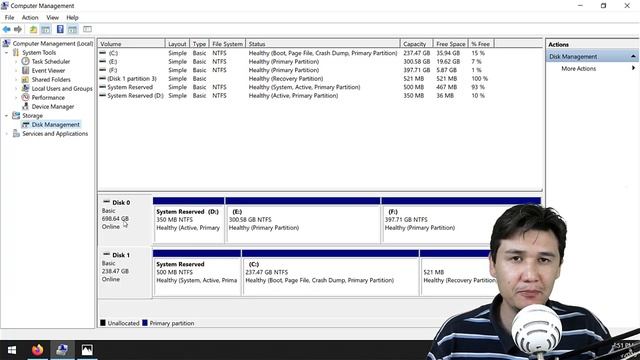Open Event Viewer in the tree
The width and height of the screenshot is (640, 360).
(48, 71)
